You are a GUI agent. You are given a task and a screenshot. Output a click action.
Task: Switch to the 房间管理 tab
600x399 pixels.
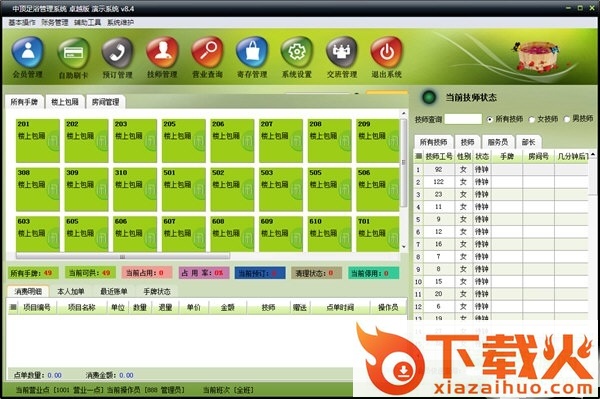(x=106, y=102)
